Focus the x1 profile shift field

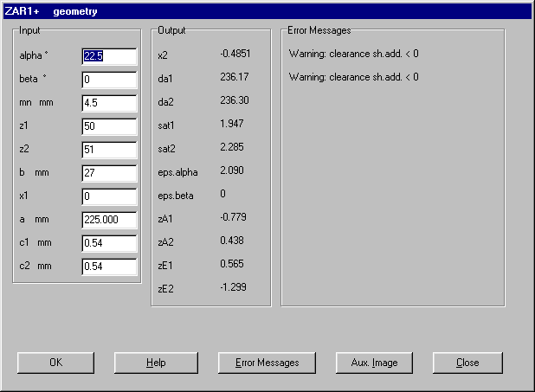(109, 196)
